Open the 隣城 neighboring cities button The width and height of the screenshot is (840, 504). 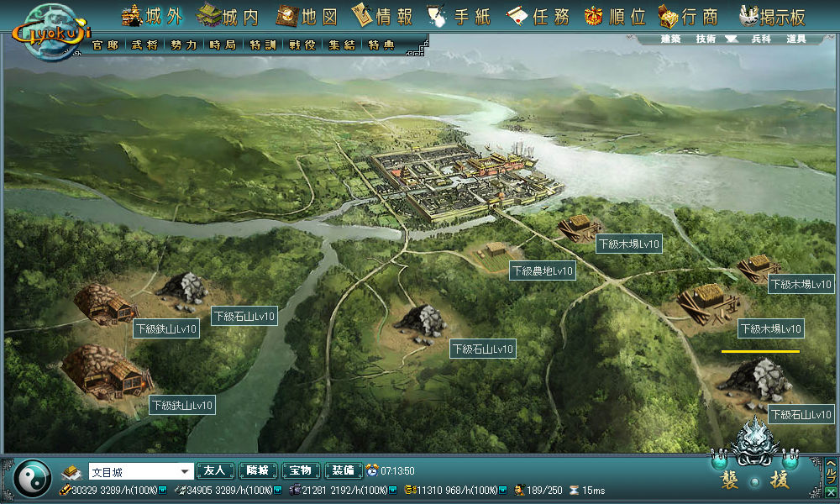[x=258, y=470]
